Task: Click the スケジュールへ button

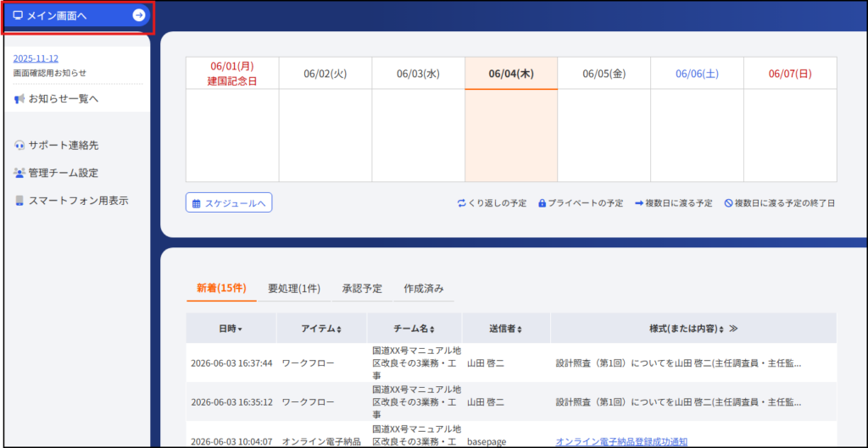Action: pyautogui.click(x=229, y=203)
